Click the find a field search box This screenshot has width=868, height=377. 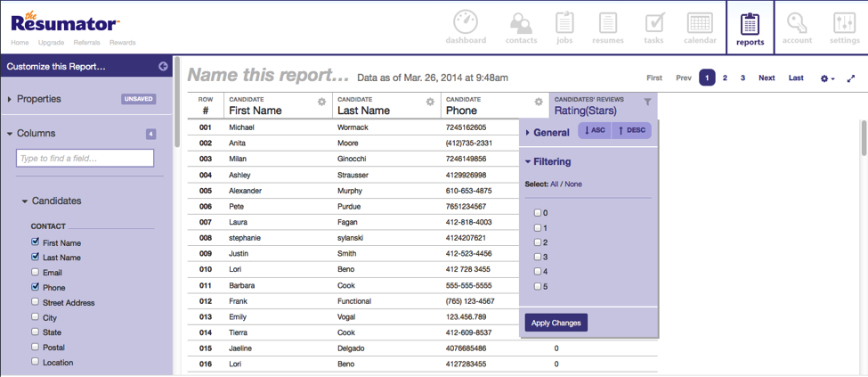pos(85,158)
